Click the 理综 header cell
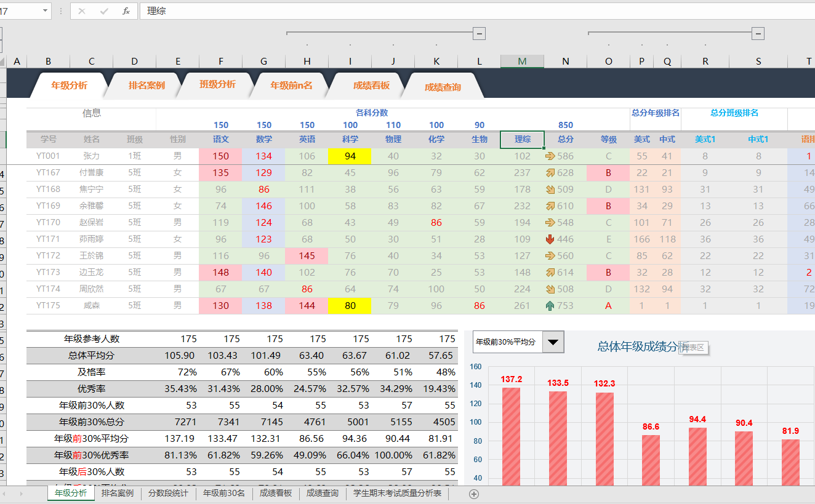 (522, 140)
